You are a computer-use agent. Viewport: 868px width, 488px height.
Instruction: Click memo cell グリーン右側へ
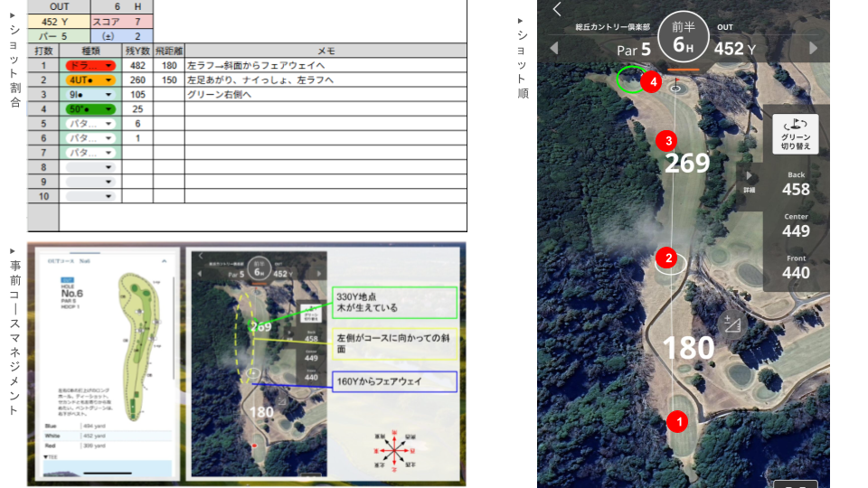tap(325, 95)
